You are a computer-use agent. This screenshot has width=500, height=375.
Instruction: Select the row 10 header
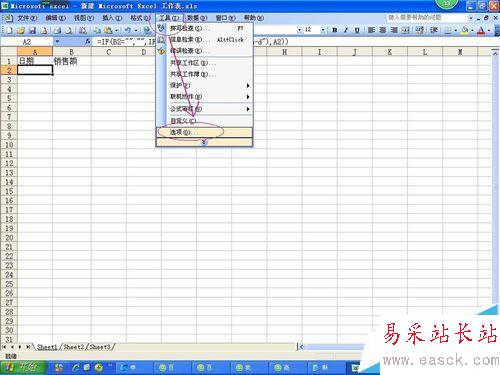[x=9, y=145]
